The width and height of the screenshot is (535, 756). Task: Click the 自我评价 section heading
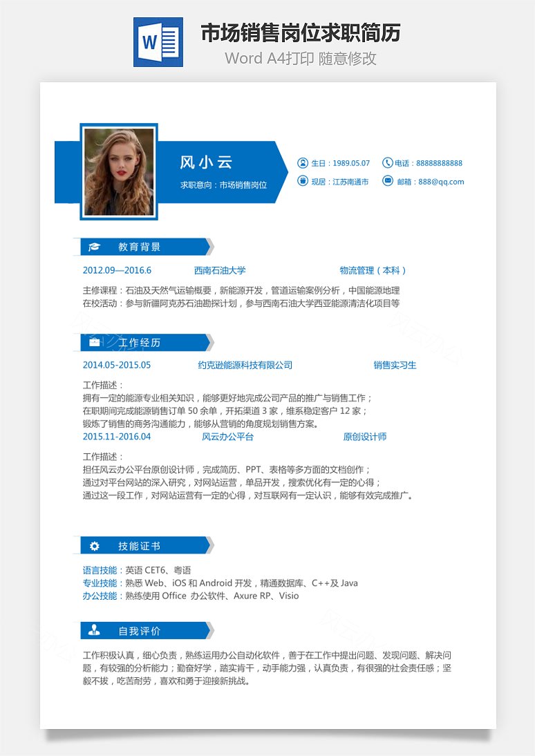pyautogui.click(x=140, y=631)
